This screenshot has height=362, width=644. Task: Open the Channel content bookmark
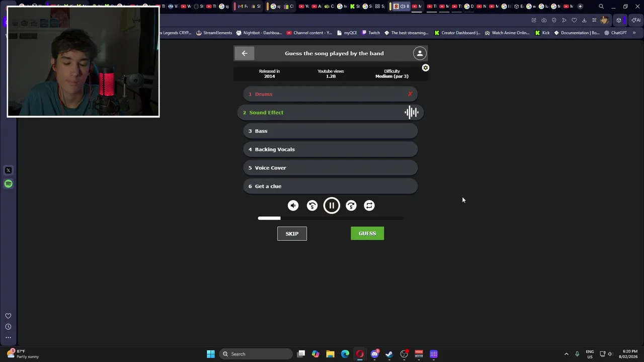pos(309,33)
